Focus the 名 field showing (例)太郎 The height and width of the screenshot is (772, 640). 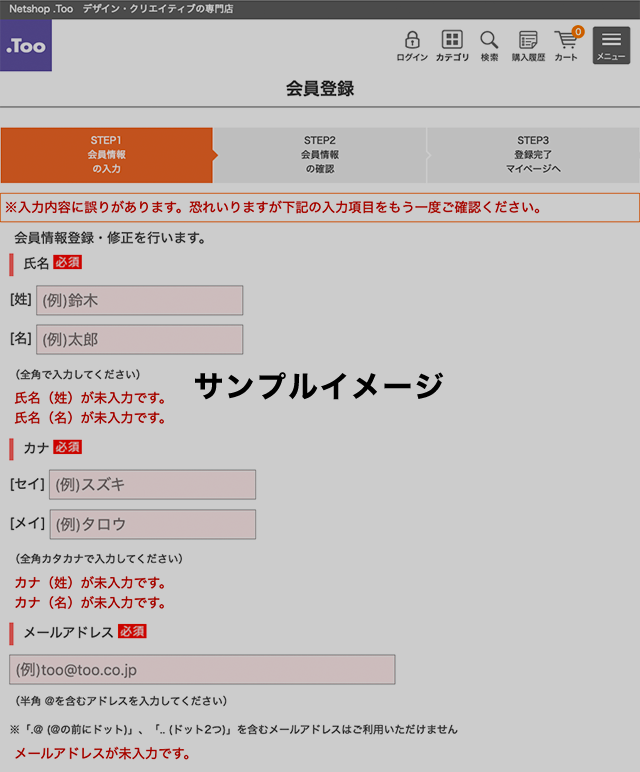click(139, 339)
